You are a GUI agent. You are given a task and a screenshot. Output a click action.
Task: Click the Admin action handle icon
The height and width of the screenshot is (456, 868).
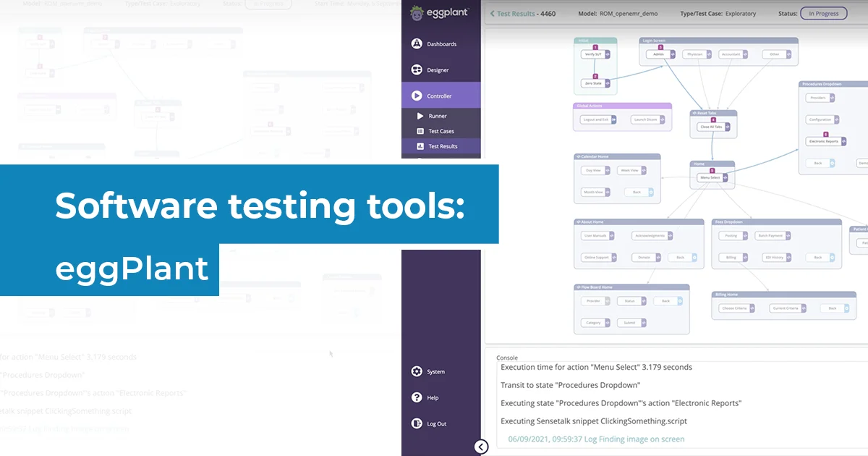(x=673, y=54)
